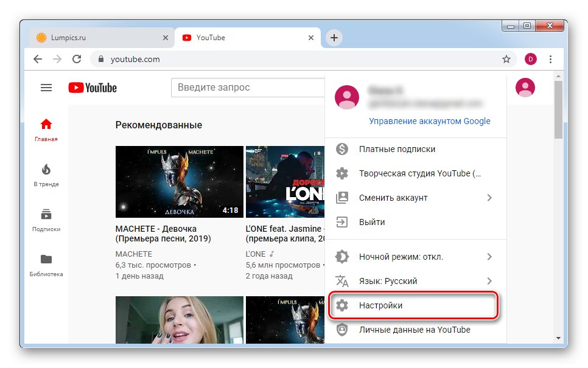
Task: Bookmark the page using the star icon
Action: point(506,59)
